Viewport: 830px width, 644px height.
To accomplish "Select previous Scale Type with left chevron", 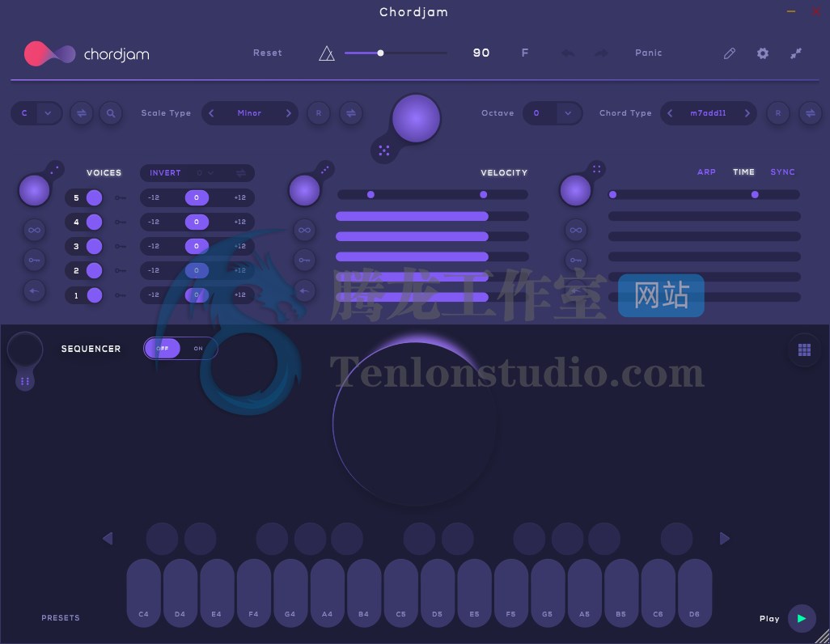I will tap(211, 112).
